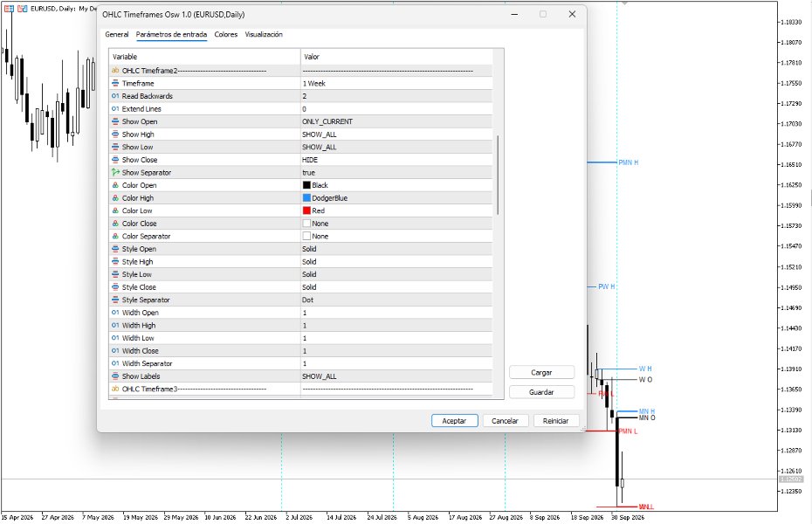Click the enum icon beside Timeframe row

(115, 83)
